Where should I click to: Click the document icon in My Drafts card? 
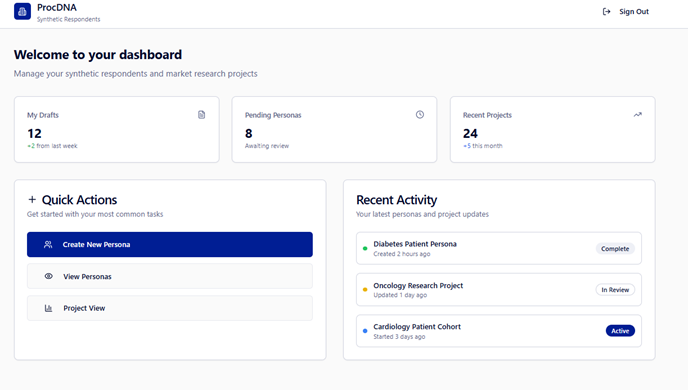[x=201, y=114]
